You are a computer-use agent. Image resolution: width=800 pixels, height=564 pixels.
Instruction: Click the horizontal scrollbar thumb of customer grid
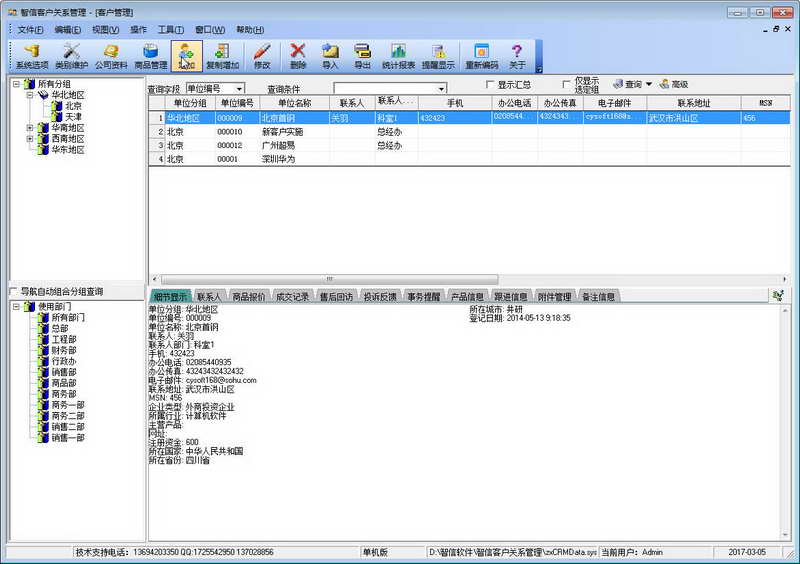330,279
